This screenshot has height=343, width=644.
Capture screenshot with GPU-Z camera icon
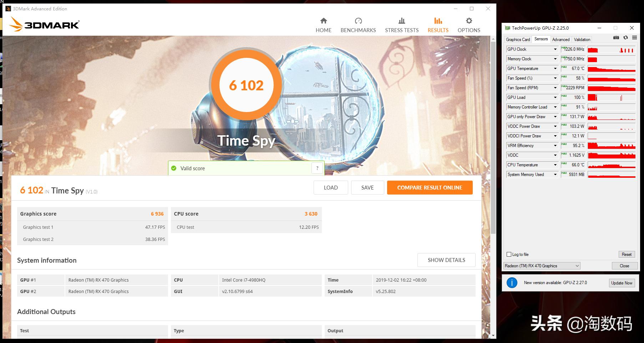click(x=616, y=37)
